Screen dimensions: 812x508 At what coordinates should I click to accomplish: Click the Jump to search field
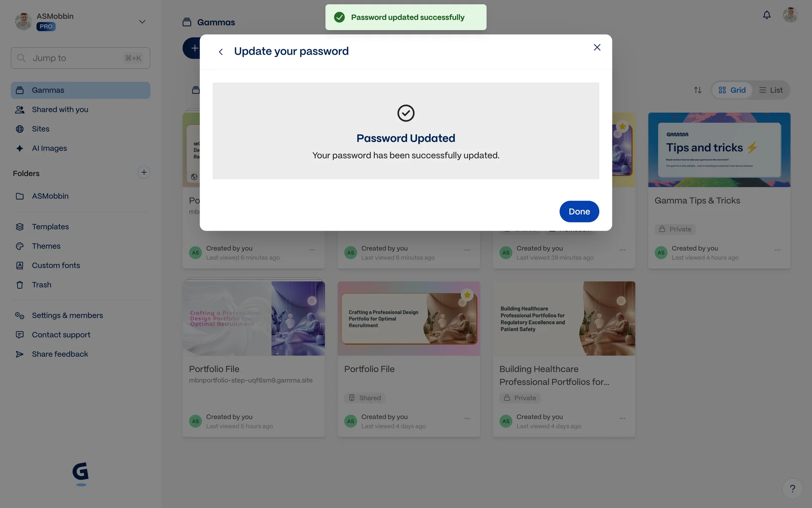click(x=80, y=58)
